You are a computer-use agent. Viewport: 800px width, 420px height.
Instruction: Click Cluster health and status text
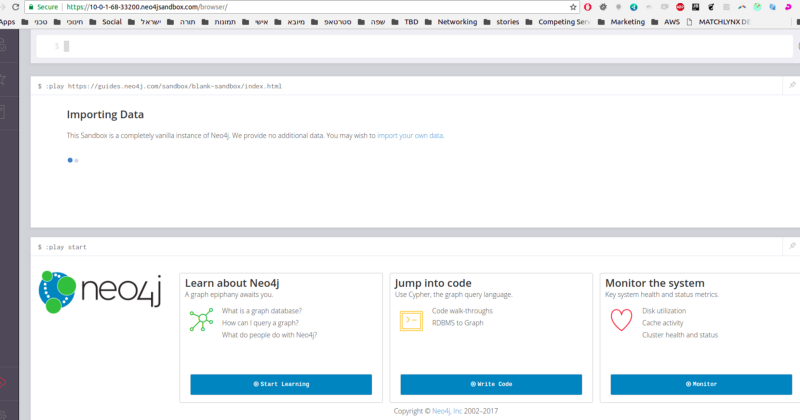(x=680, y=335)
